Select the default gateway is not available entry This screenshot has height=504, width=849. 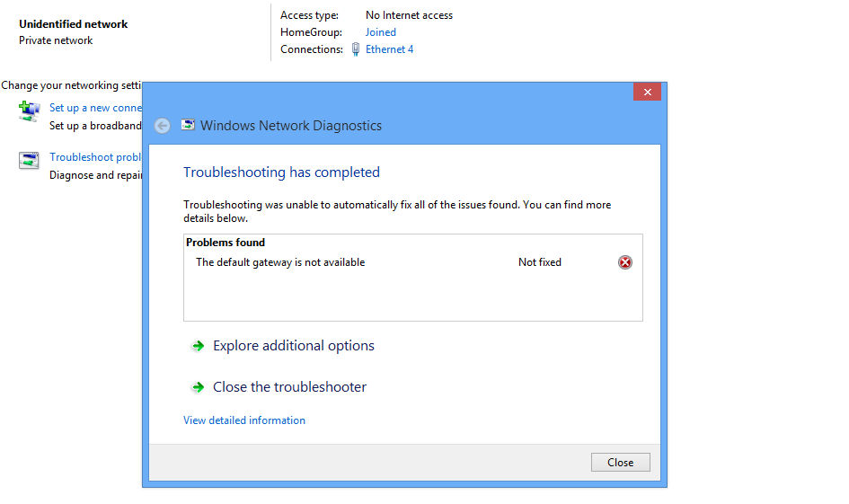click(280, 262)
